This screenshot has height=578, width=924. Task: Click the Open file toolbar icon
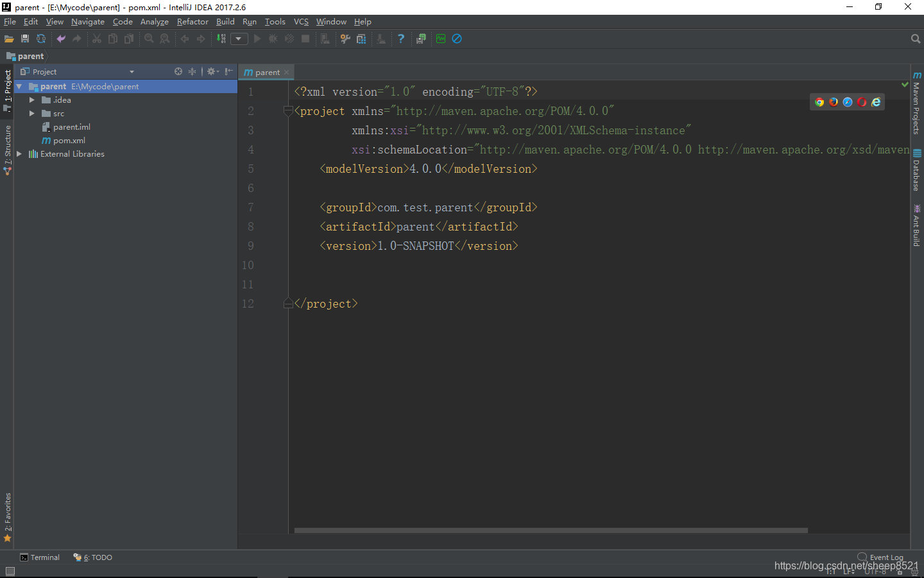pyautogui.click(x=9, y=39)
